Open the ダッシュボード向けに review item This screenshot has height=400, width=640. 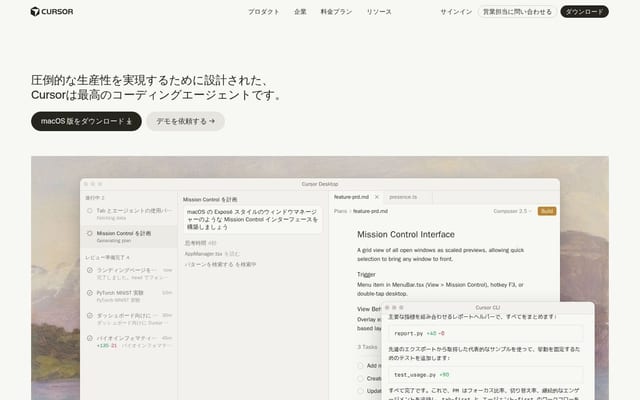129,319
